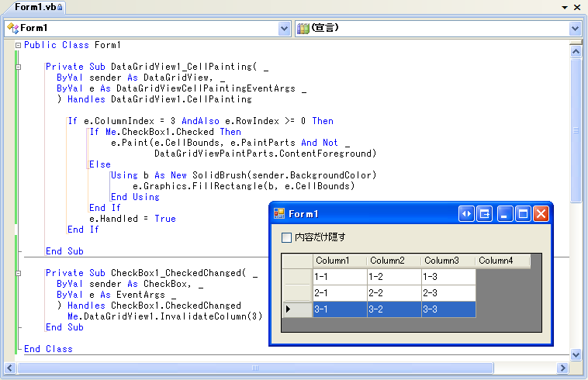Viewport: 588px width, 380px height.
Task: Click the left-right arrows button in the Form1 title bar
Action: click(x=466, y=214)
